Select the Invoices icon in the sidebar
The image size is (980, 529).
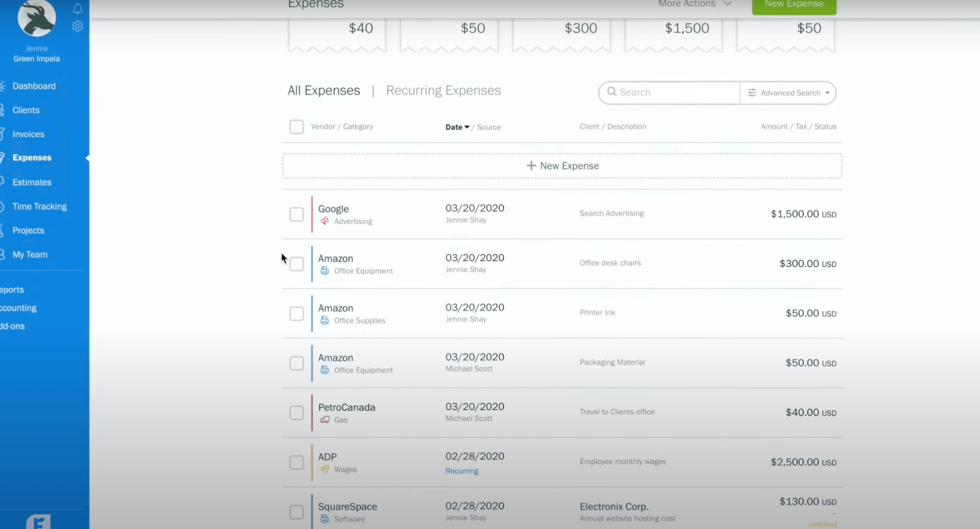click(x=2, y=134)
